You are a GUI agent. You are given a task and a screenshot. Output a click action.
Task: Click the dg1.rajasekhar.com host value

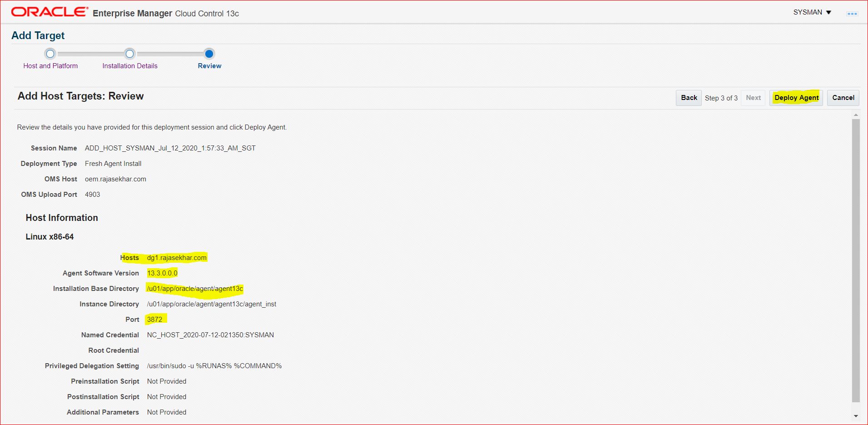point(177,258)
